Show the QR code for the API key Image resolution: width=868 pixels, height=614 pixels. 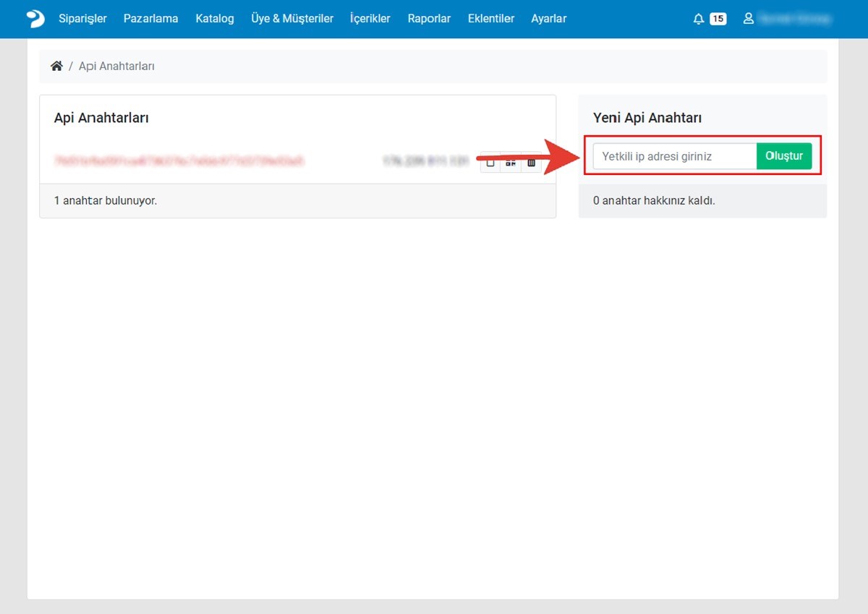(x=511, y=163)
